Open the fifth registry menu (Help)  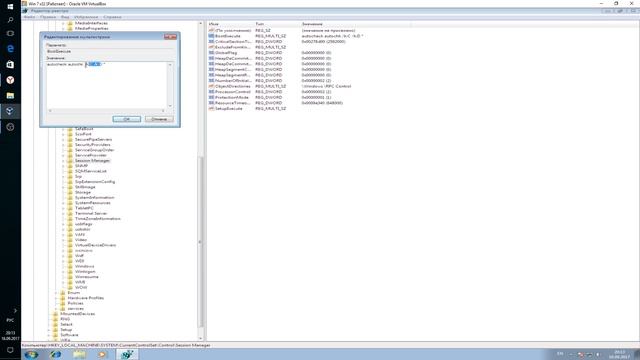(x=112, y=17)
